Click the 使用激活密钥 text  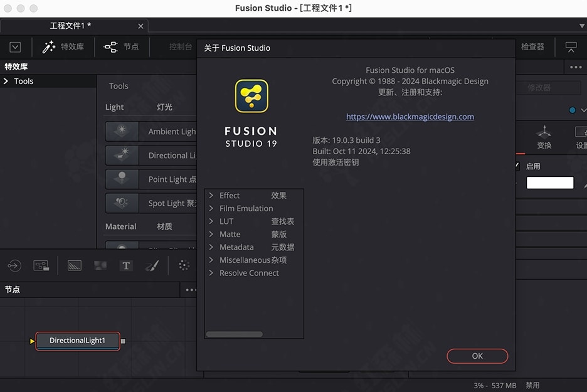click(x=336, y=162)
